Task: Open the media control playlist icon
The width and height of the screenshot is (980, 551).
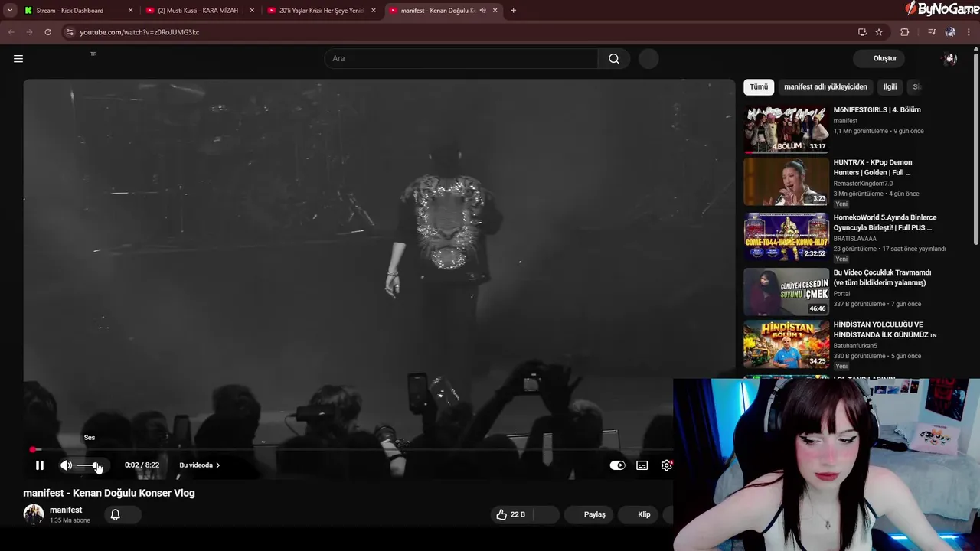Action: [932, 32]
